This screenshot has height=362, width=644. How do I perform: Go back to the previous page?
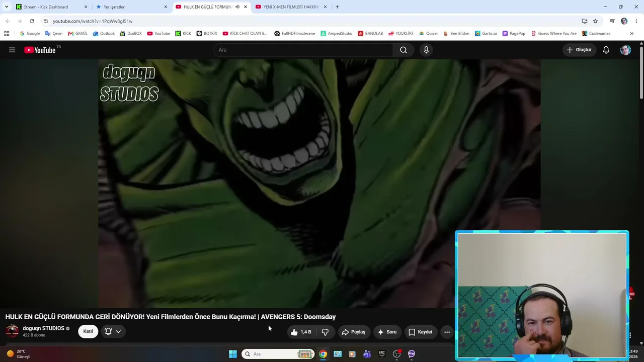pos(8,21)
